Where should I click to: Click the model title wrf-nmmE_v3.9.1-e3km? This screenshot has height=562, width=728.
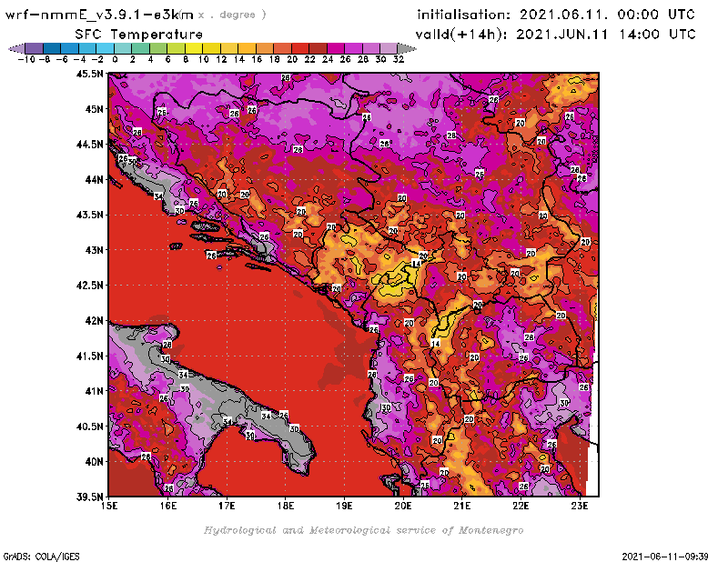tap(99, 15)
